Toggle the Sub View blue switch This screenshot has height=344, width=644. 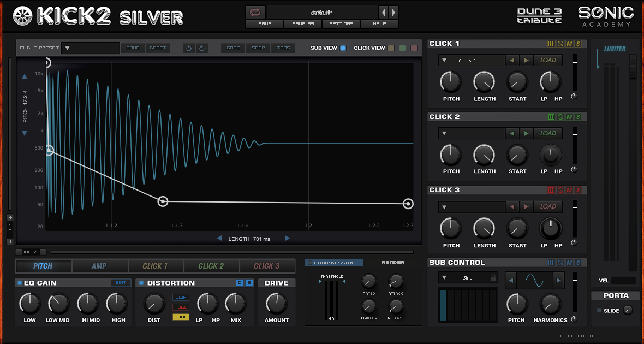pyautogui.click(x=343, y=48)
